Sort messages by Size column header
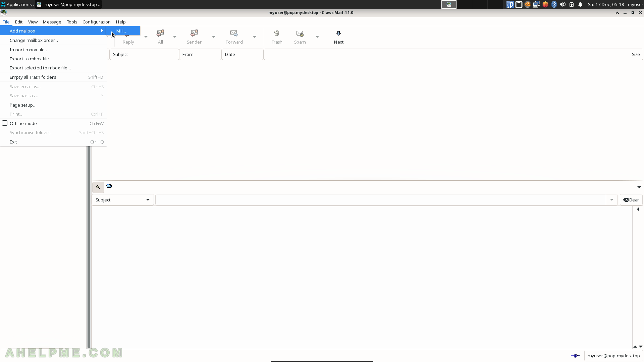Viewport: 644px width, 362px height. [x=453, y=54]
